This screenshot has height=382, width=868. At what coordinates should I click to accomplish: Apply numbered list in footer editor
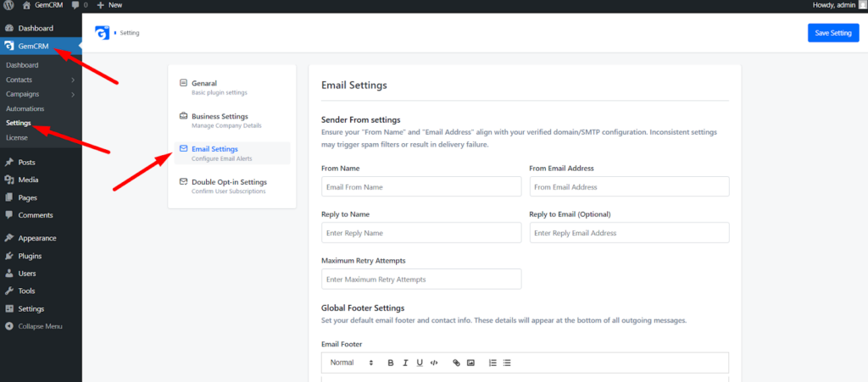click(x=492, y=363)
